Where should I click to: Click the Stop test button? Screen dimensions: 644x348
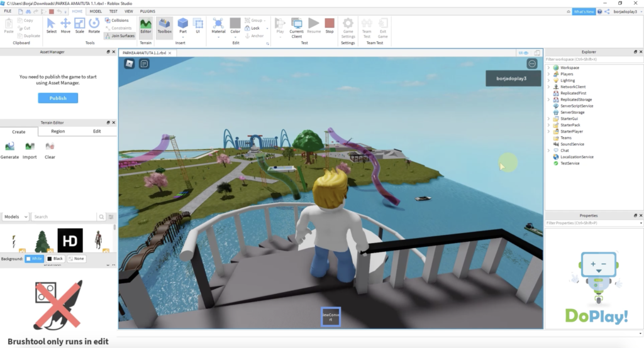330,26
